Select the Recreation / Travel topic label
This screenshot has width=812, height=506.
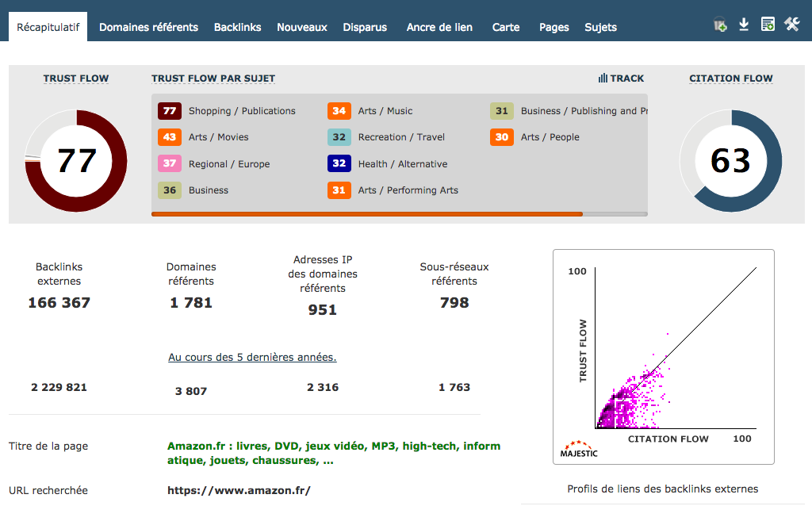pyautogui.click(x=401, y=137)
